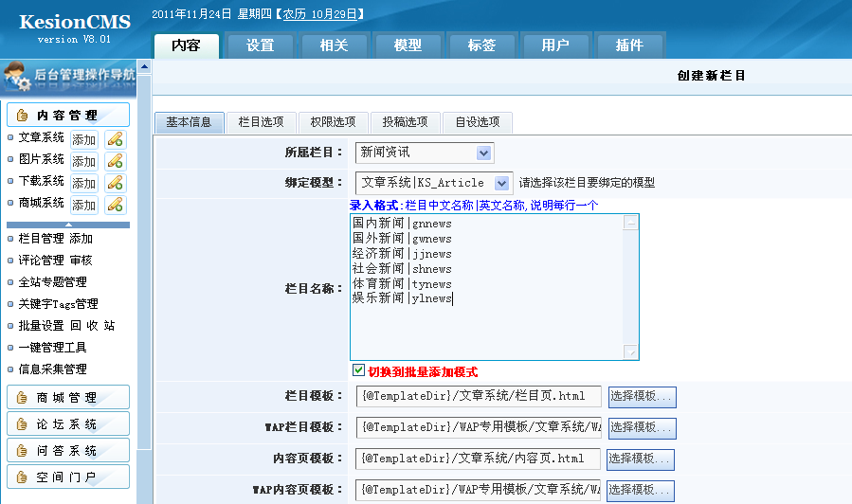Click 添加 button next to 文章系统
The width and height of the screenshot is (852, 504).
tap(83, 139)
